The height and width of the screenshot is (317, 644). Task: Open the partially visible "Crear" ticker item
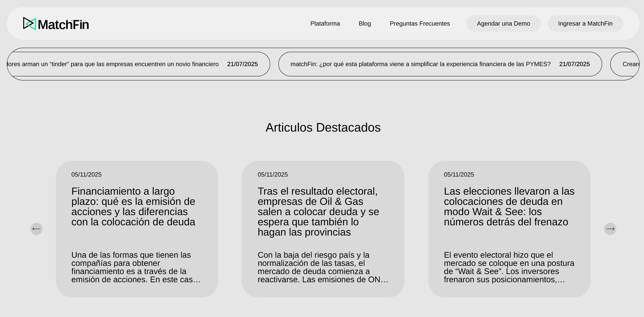pos(625,64)
